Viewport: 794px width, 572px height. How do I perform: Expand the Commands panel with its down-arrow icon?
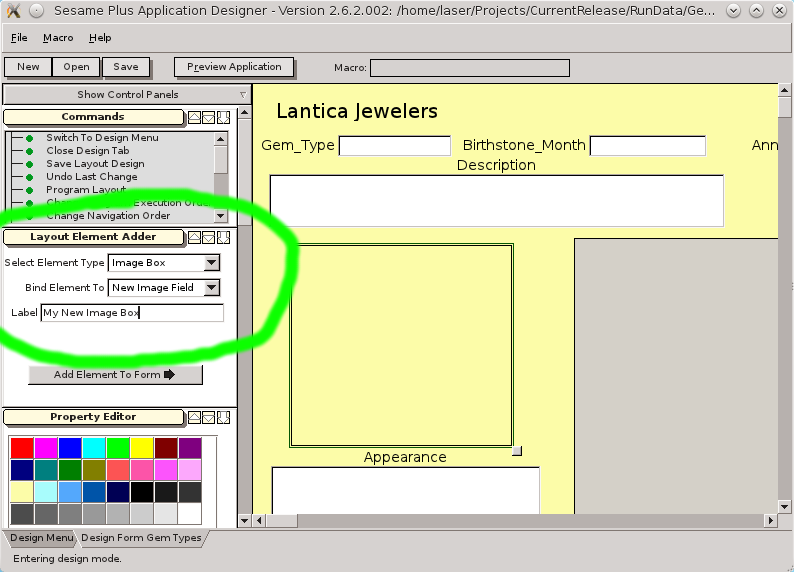209,117
